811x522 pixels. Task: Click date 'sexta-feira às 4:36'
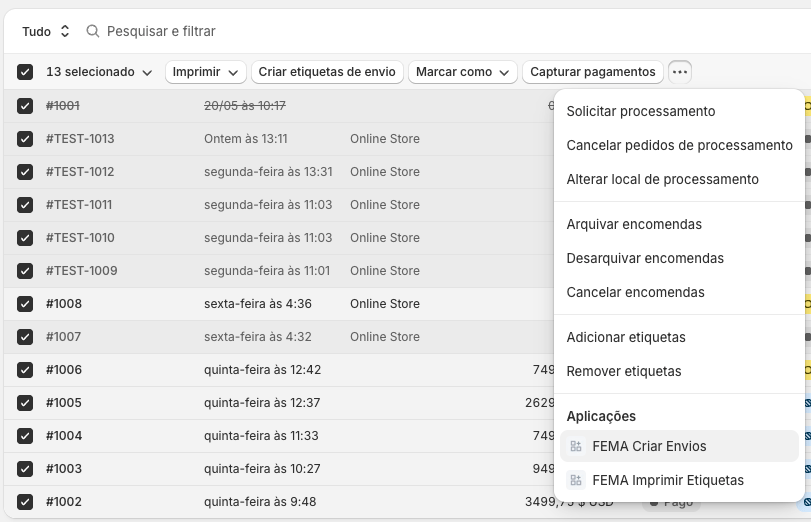258,304
